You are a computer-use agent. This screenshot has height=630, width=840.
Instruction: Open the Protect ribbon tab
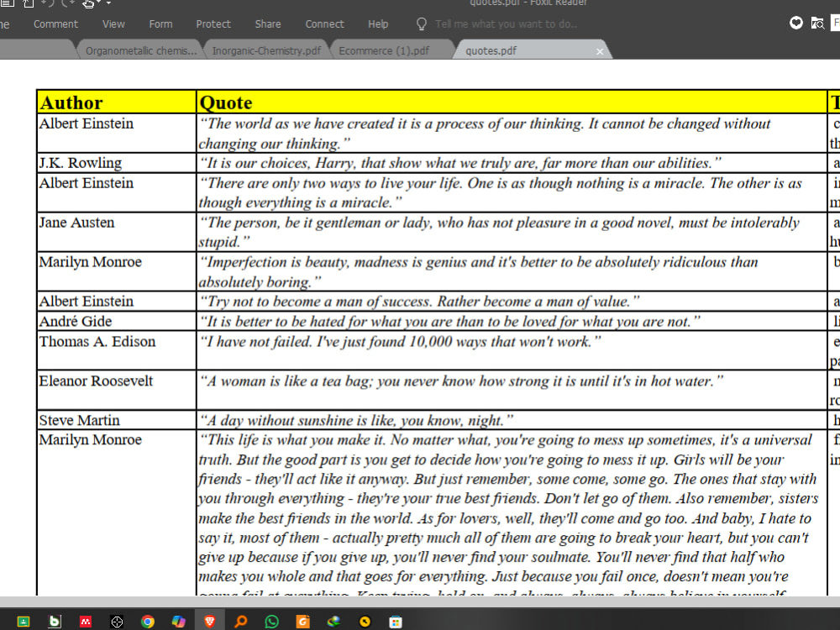click(x=213, y=24)
